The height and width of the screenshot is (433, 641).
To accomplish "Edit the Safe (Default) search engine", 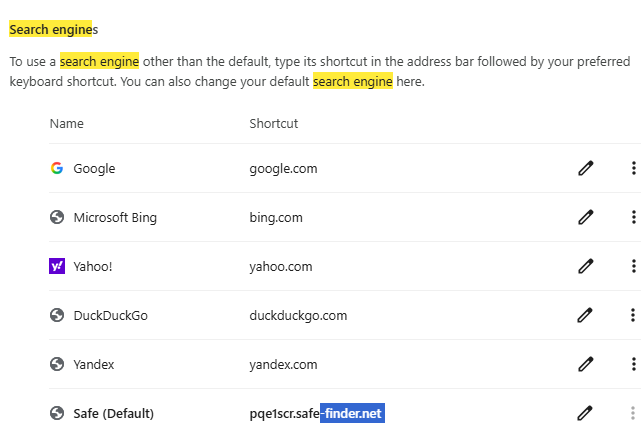I will [586, 413].
